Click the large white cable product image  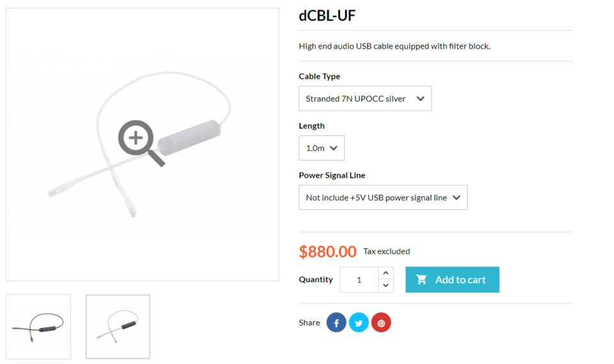coord(143,145)
